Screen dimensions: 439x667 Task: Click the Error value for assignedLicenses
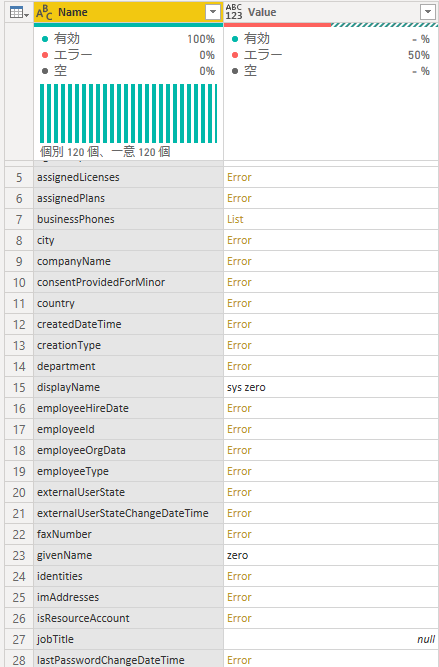tap(239, 177)
